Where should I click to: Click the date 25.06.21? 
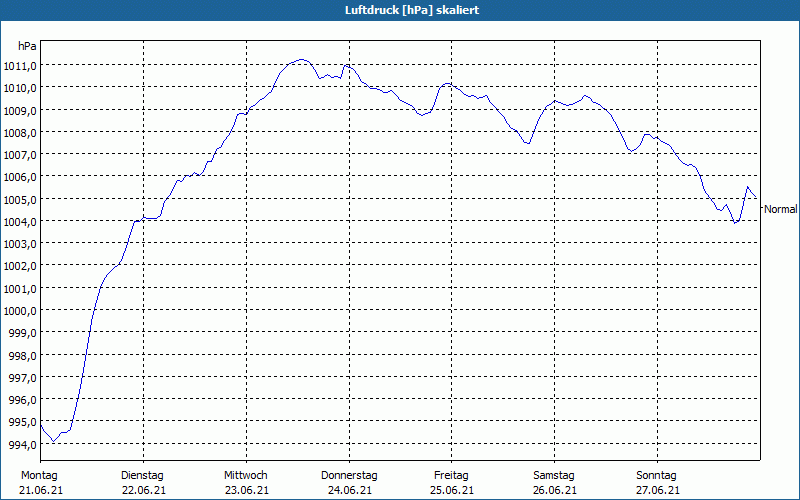pyautogui.click(x=452, y=491)
